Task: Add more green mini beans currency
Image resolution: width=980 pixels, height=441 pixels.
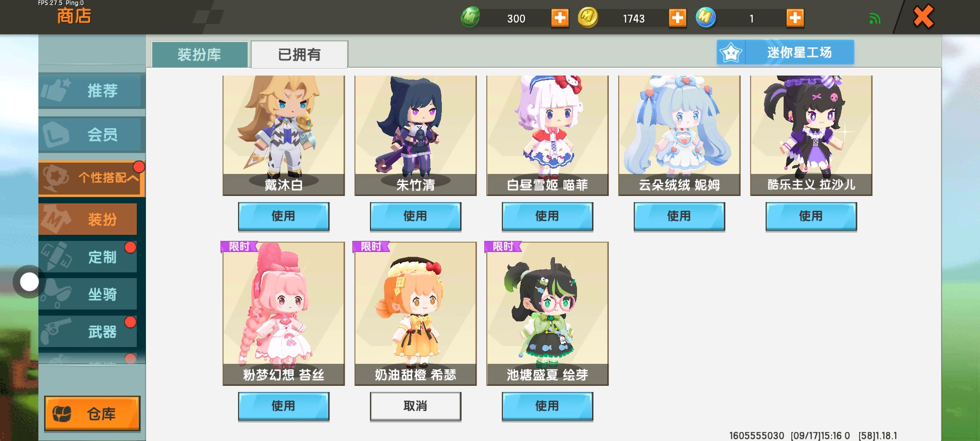Action: tap(559, 18)
